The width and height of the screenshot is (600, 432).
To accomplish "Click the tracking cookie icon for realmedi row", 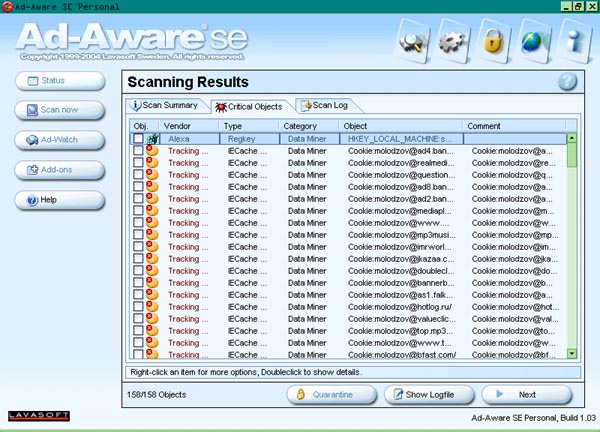I will (x=152, y=162).
